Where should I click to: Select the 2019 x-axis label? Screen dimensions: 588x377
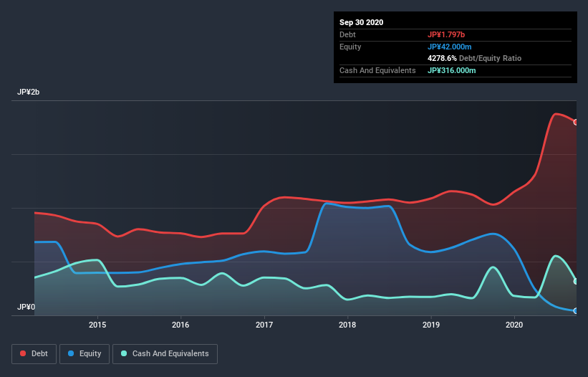coord(431,325)
